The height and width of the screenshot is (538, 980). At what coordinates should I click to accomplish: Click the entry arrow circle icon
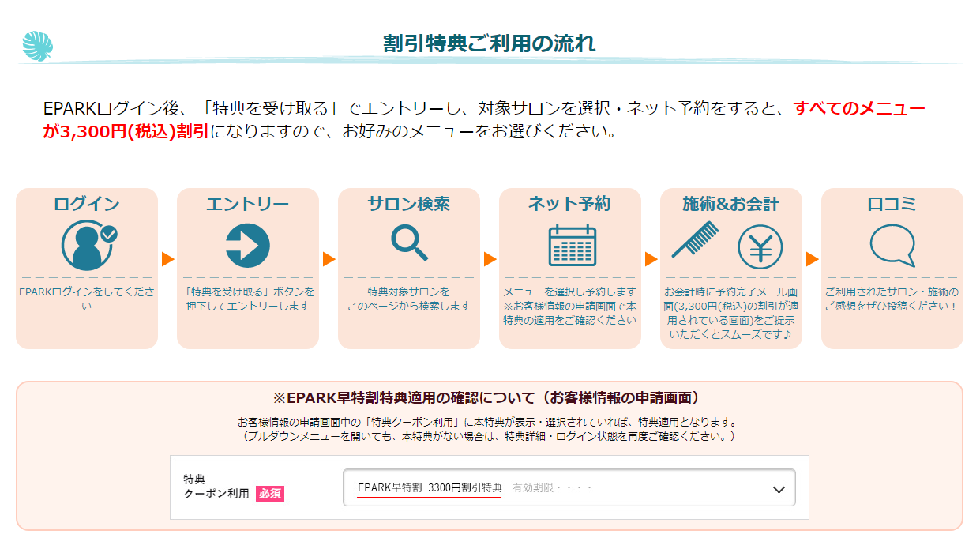tap(248, 246)
